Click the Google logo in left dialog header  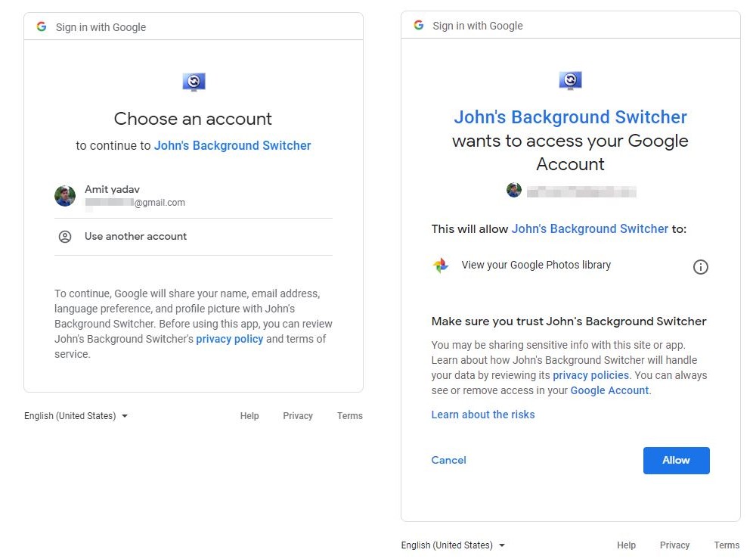[x=42, y=26]
